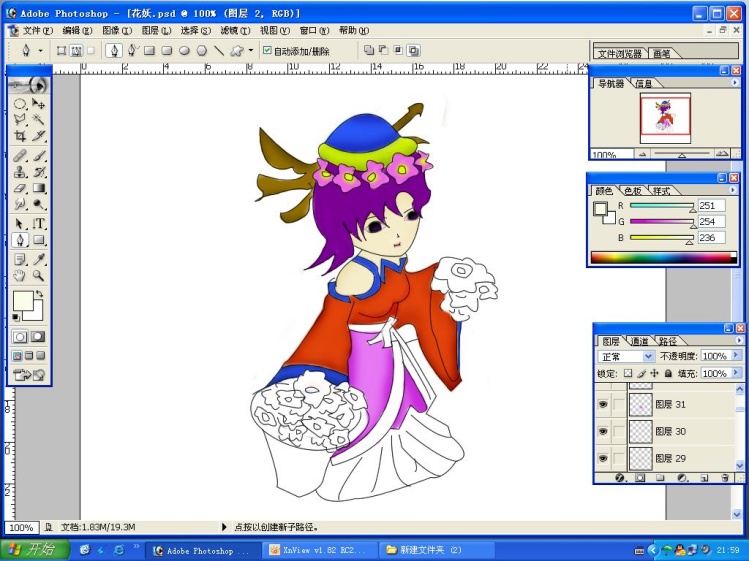Toggle lock all padlock

click(x=668, y=373)
